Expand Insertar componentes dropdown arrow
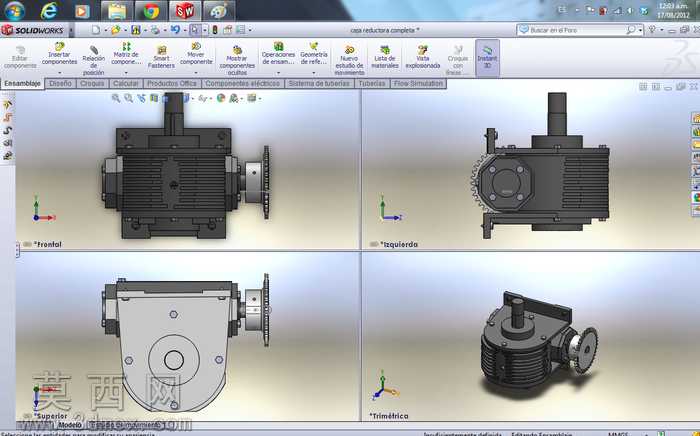The image size is (700, 436). [59, 72]
